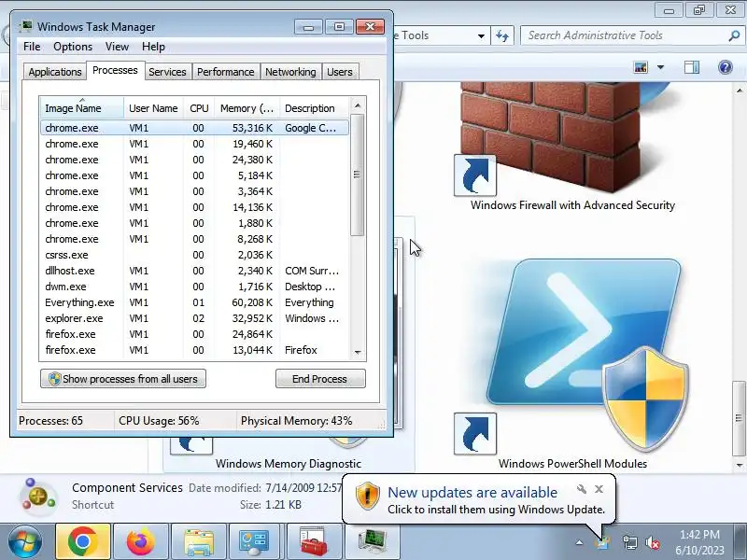The image size is (747, 560).
Task: Sort processes by Description column header
Action: pyautogui.click(x=315, y=108)
